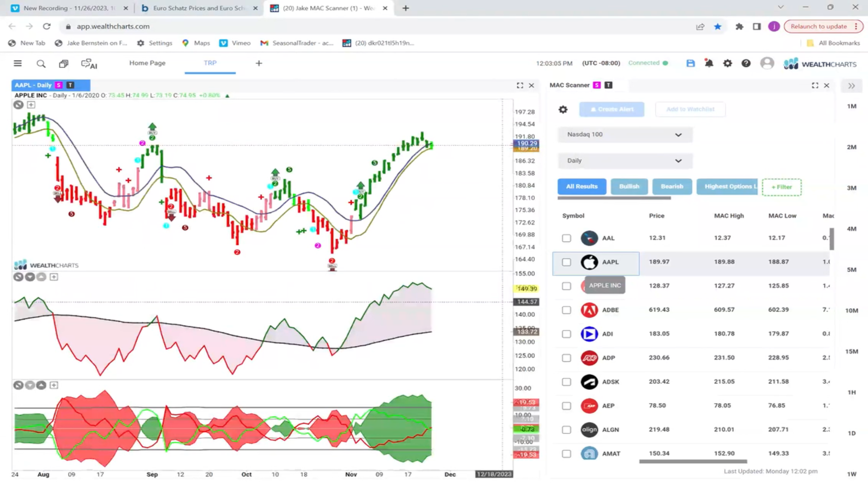Tick the AAL row checkbox
868x488 pixels.
(x=566, y=239)
